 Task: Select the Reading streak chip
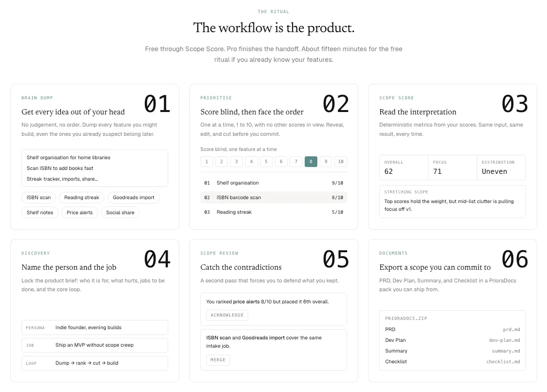(x=81, y=198)
